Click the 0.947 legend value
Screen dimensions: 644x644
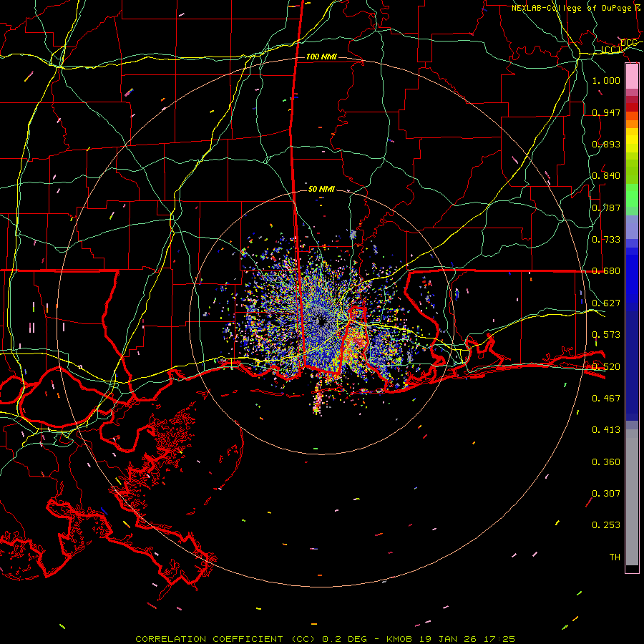[x=606, y=112]
